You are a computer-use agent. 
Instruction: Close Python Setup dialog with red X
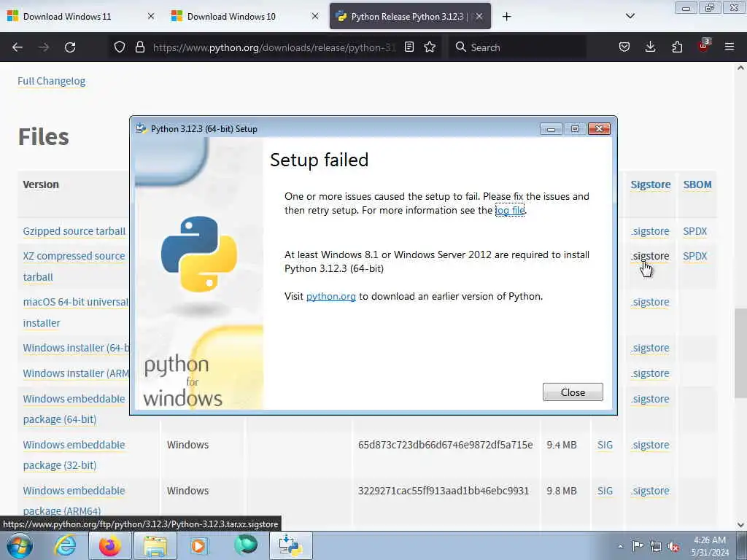coord(600,128)
